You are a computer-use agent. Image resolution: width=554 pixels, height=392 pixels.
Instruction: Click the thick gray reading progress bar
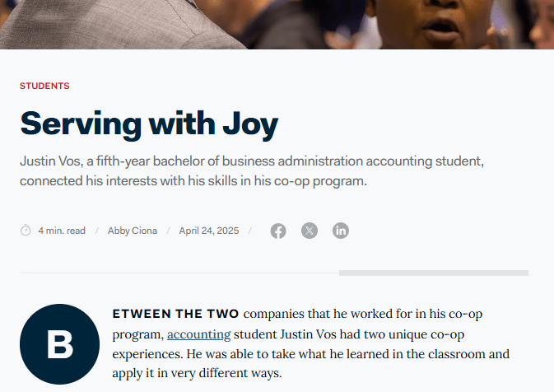[433, 273]
